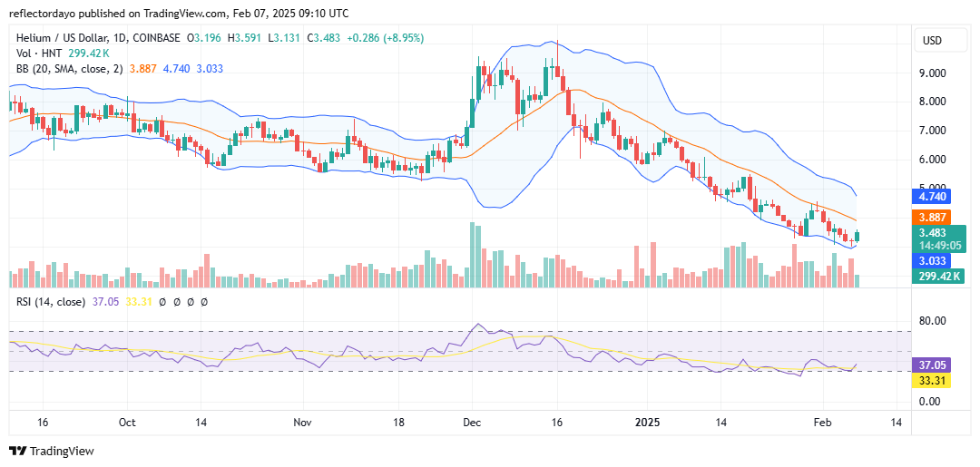Click the 80.00 RSI axis label
The width and height of the screenshot is (980, 467).
click(x=931, y=320)
